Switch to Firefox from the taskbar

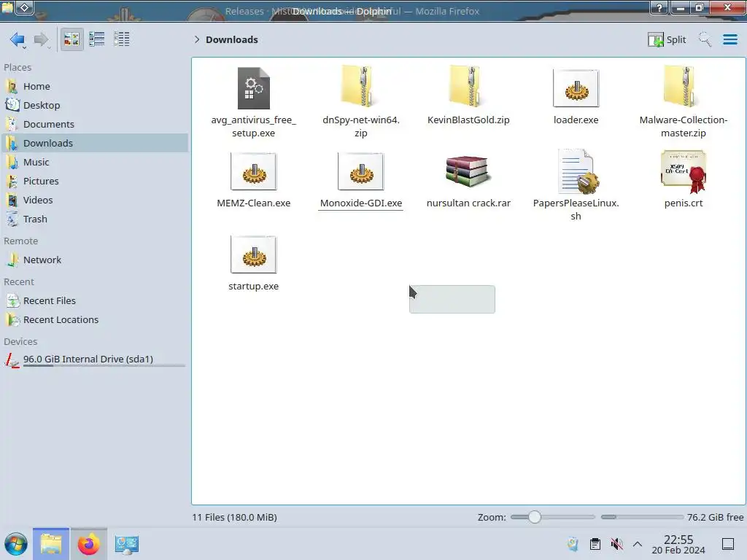point(88,544)
